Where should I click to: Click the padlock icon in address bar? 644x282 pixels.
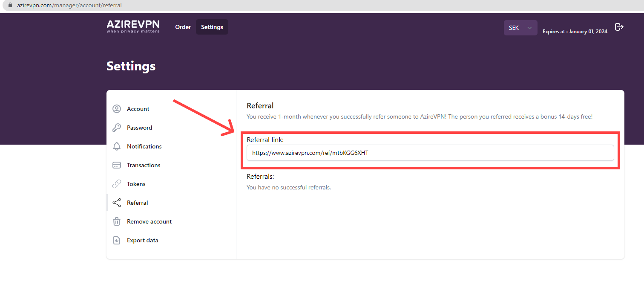tap(10, 6)
